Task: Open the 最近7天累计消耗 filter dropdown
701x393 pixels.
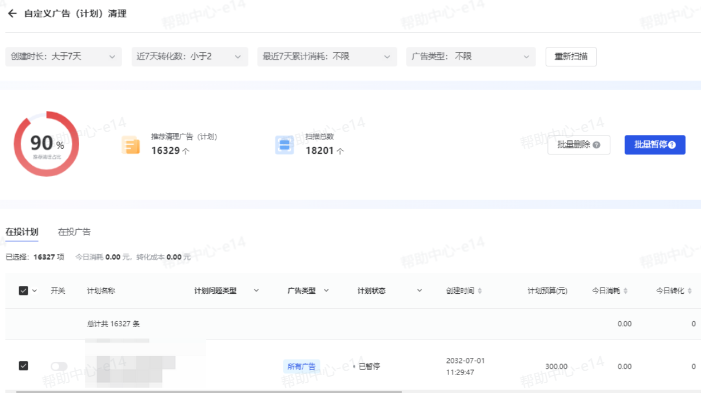Action: pyautogui.click(x=327, y=57)
